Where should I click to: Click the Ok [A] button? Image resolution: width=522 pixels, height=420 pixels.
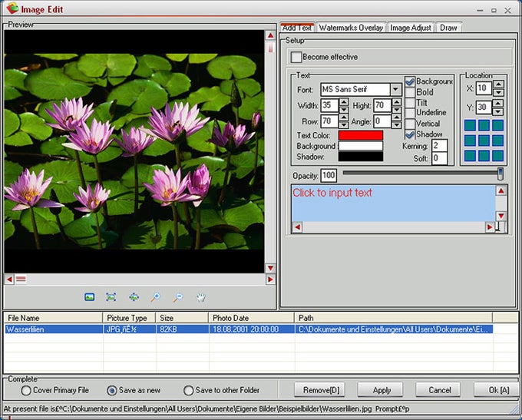[497, 390]
